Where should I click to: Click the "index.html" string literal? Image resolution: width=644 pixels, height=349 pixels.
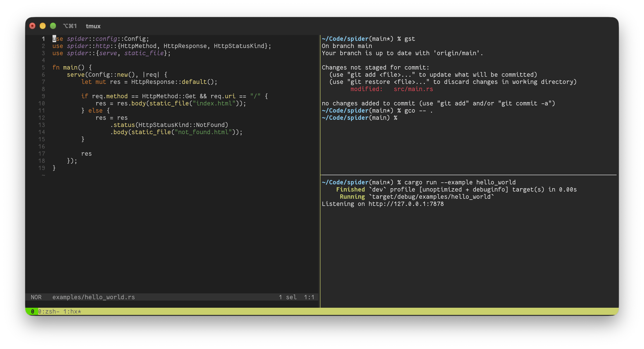click(214, 103)
